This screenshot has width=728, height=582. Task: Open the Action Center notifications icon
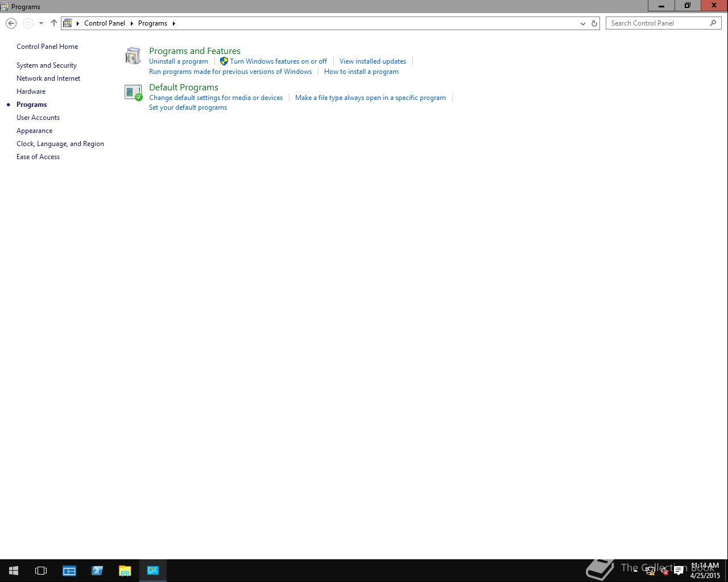[x=679, y=571]
